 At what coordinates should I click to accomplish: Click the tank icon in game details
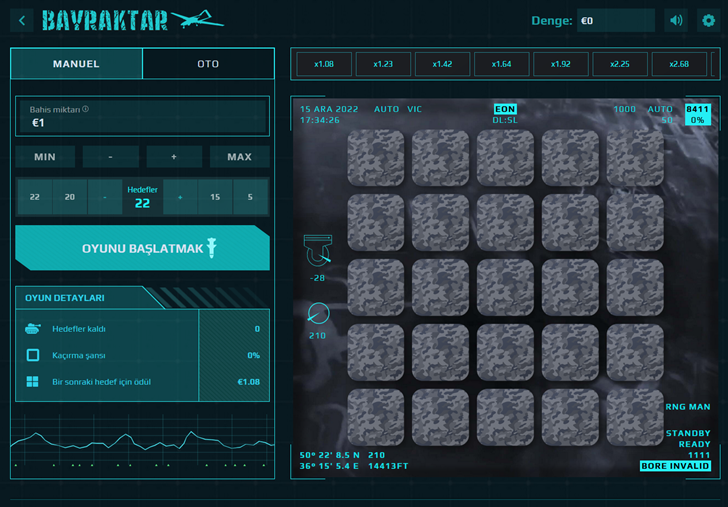point(32,329)
